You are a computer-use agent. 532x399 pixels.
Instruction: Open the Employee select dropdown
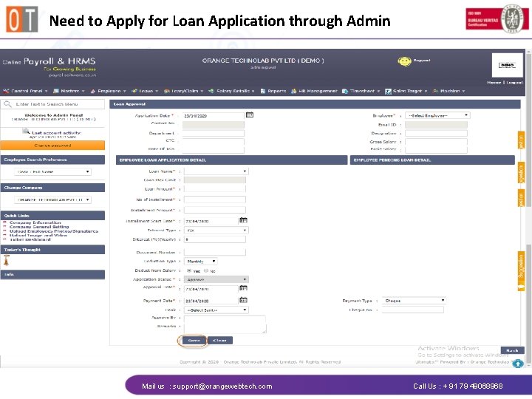pos(437,116)
